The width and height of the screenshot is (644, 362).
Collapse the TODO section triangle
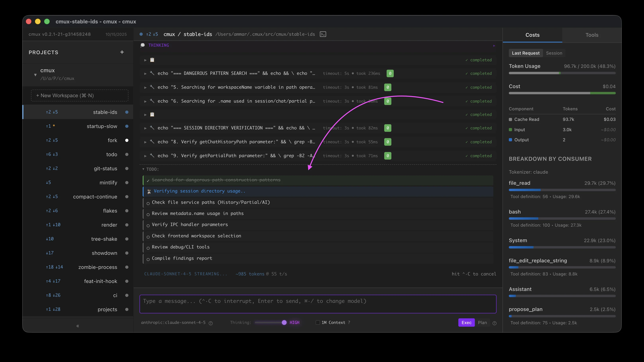[144, 169]
